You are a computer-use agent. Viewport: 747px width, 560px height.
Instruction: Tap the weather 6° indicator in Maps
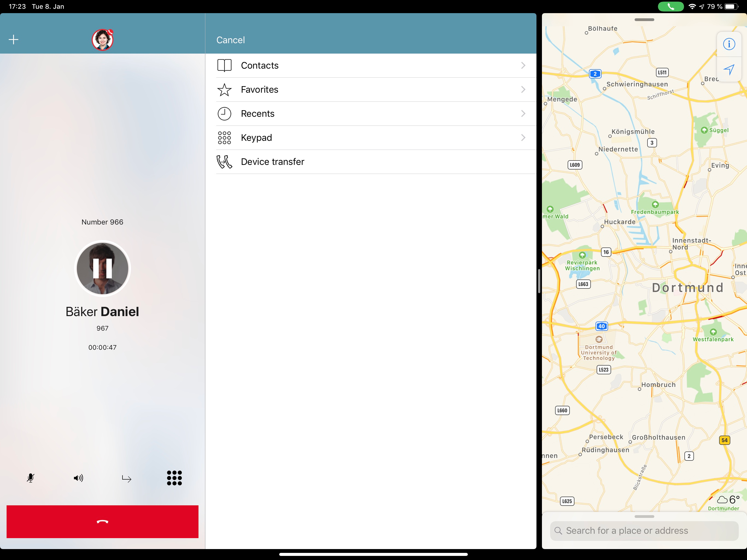(x=728, y=500)
